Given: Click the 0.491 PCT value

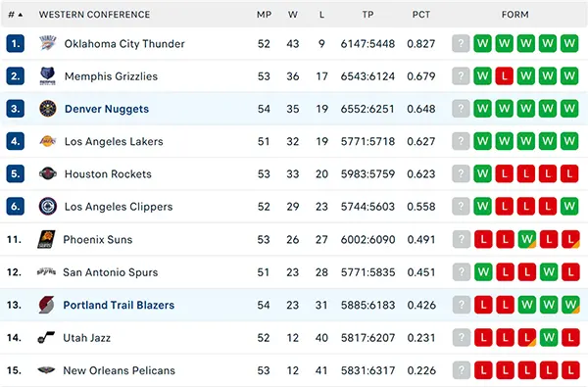Looking at the screenshot, I should pyautogui.click(x=421, y=240).
